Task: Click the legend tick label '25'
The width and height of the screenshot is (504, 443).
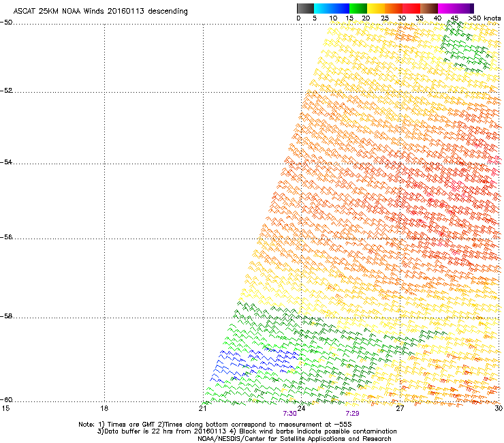Action: pos(385,18)
